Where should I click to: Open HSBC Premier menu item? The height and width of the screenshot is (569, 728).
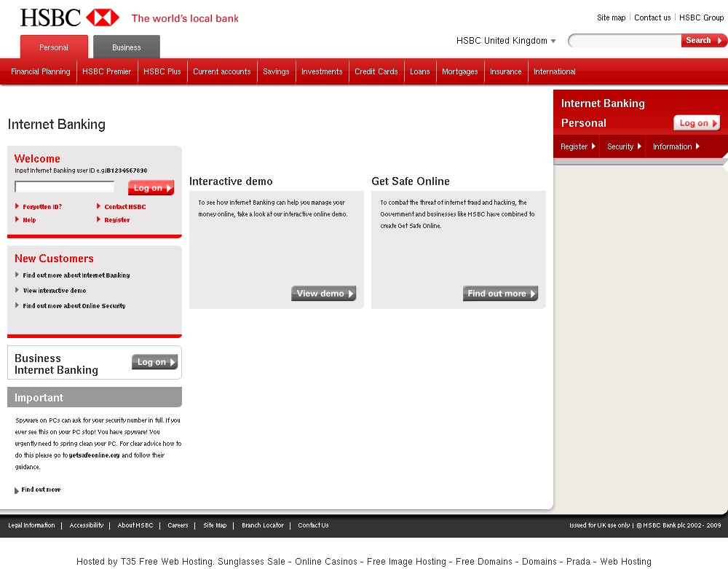pyautogui.click(x=107, y=71)
